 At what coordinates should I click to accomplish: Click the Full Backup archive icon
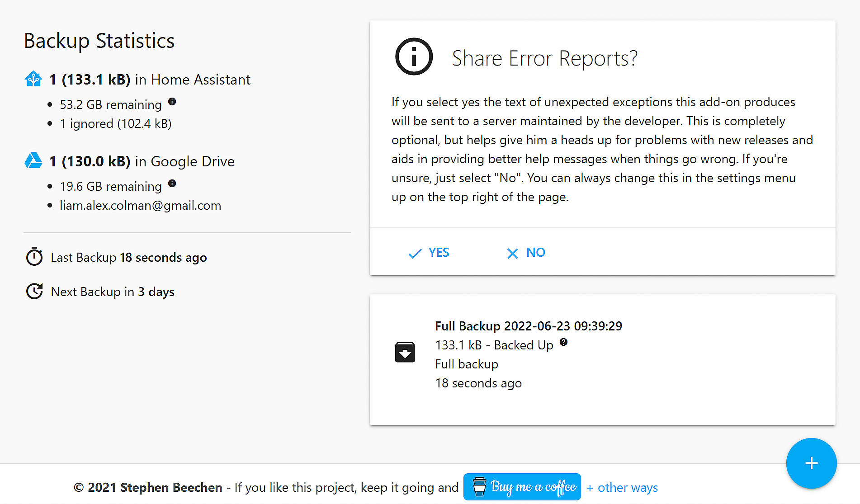pyautogui.click(x=405, y=352)
